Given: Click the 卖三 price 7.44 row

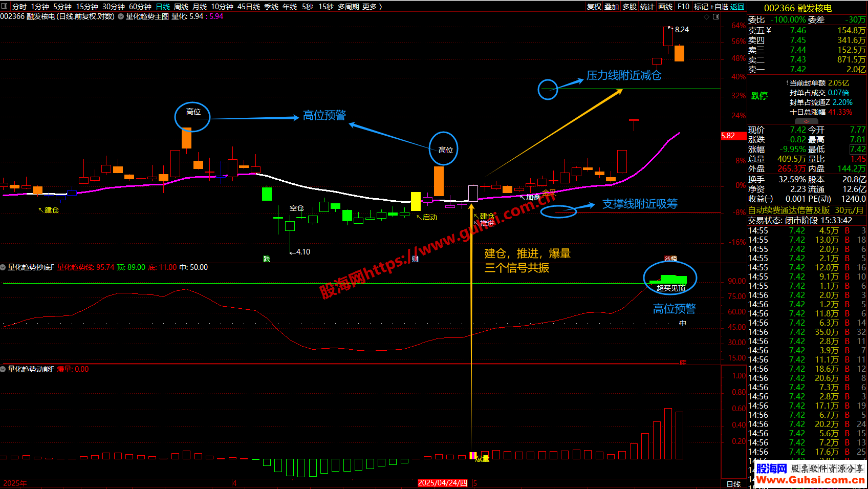Looking at the screenshot, I should click(807, 50).
